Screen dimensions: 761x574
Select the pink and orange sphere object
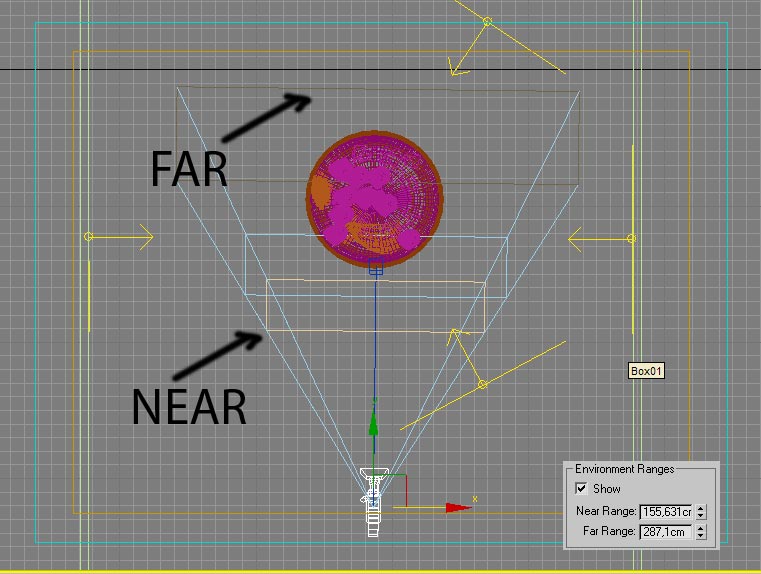(x=374, y=200)
